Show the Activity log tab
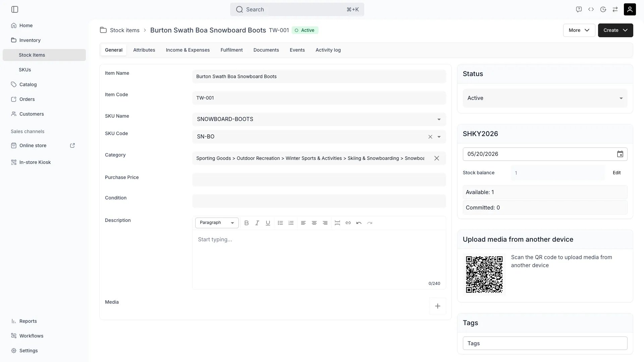 [328, 50]
